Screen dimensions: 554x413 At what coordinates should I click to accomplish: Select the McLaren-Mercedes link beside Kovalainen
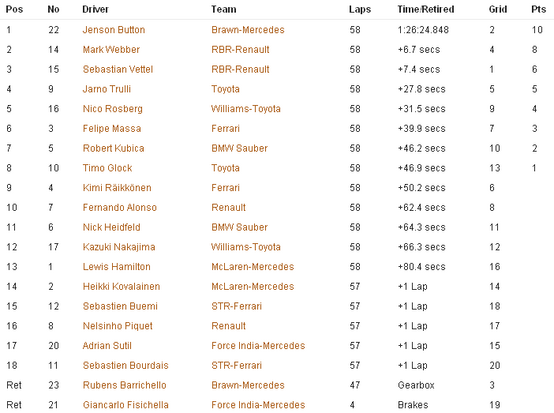pos(253,287)
